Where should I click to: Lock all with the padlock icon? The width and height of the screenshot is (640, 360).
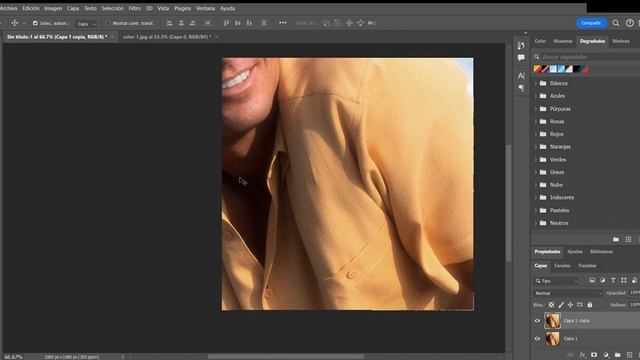590,305
